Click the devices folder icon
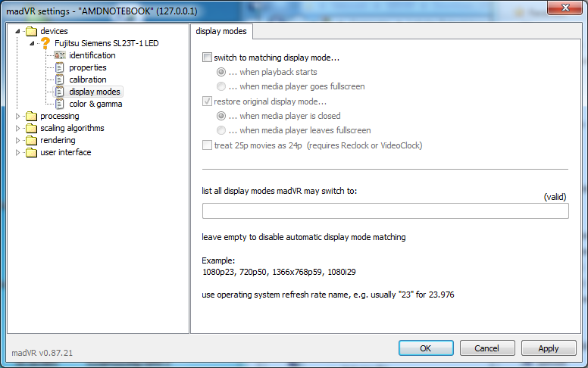588x368 pixels. [32, 31]
